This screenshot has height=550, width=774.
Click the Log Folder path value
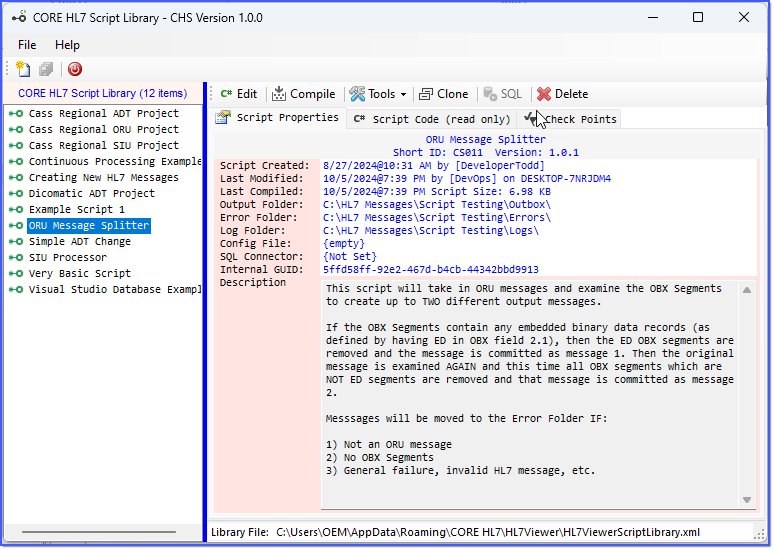pyautogui.click(x=430, y=231)
